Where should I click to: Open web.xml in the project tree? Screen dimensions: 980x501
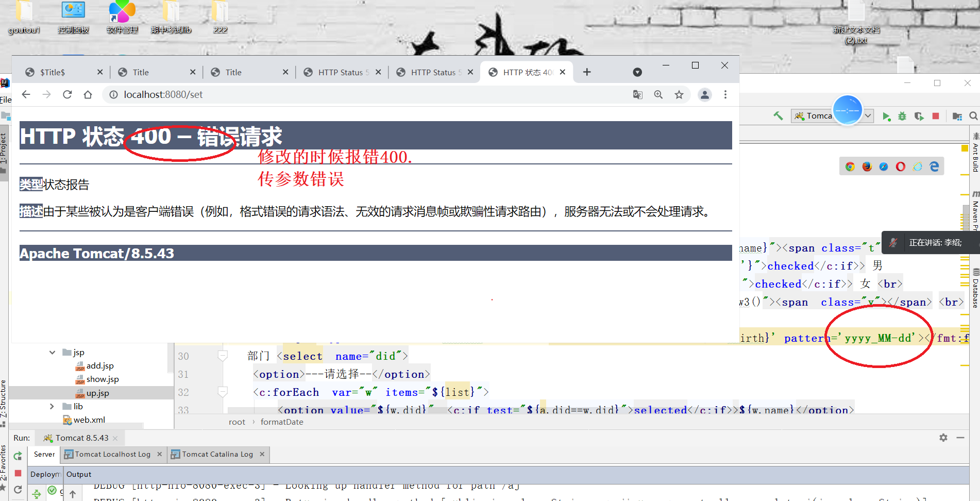(x=85, y=420)
